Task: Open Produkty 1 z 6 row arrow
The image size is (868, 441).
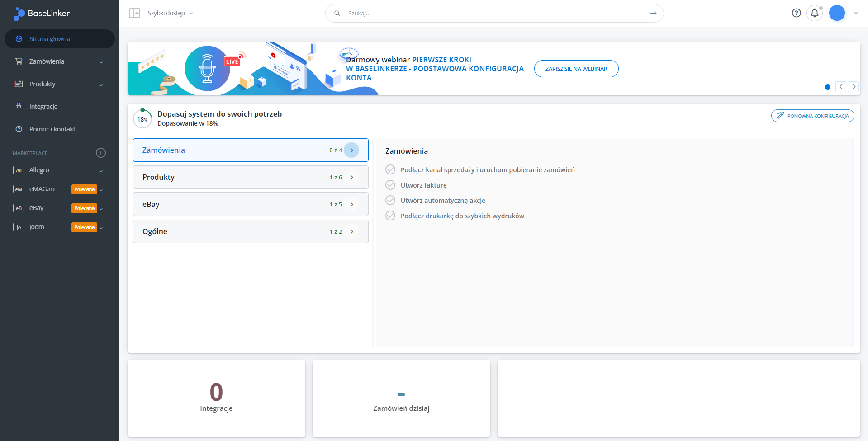Action: click(351, 177)
